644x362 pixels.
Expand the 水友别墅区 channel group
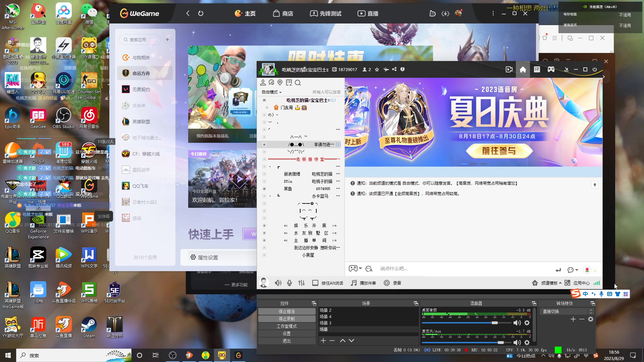(x=264, y=233)
